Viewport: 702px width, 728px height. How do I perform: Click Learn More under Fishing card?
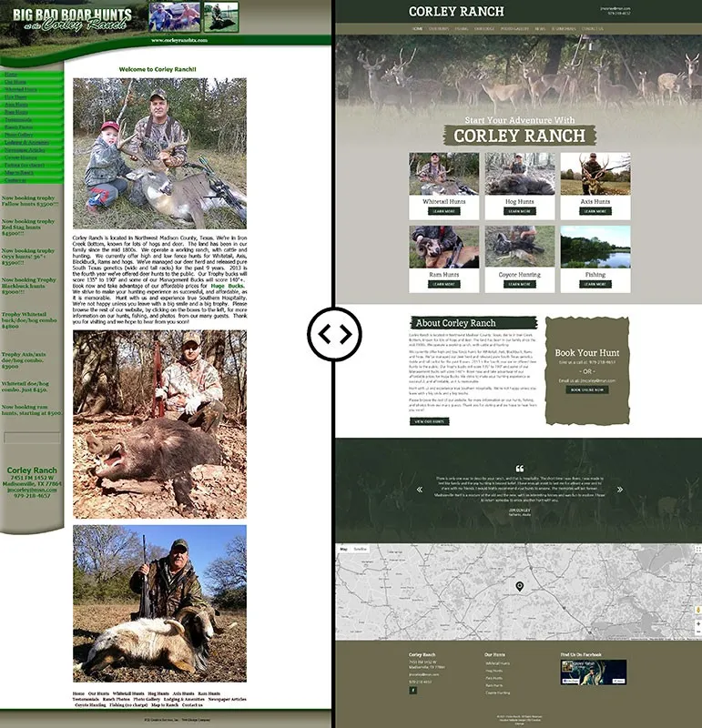pyautogui.click(x=595, y=284)
